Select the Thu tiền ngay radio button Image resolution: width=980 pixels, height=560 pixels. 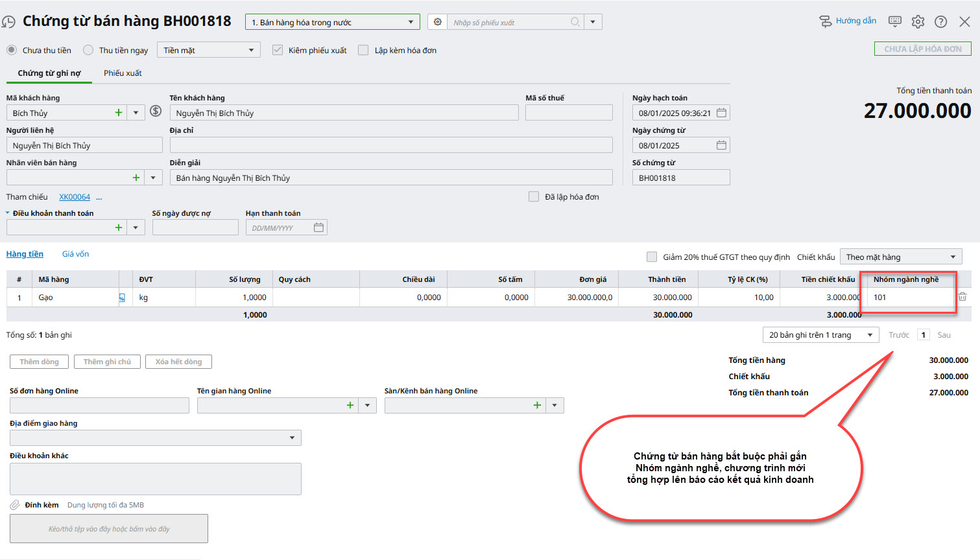click(88, 50)
